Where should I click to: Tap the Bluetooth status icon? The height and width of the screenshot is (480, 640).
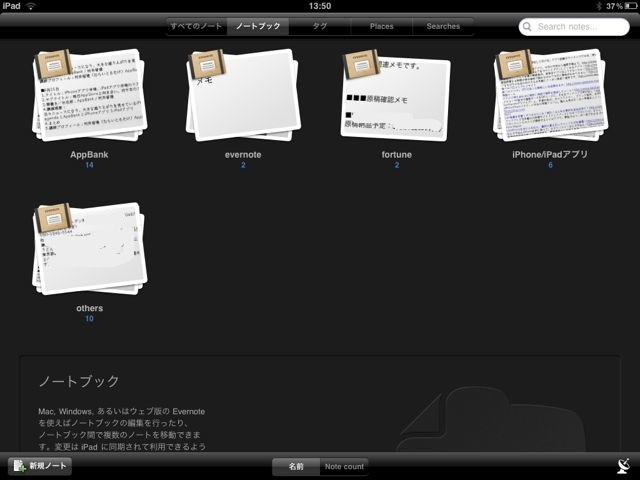point(599,6)
